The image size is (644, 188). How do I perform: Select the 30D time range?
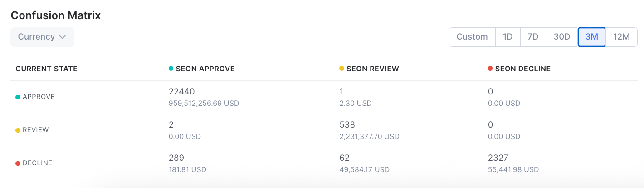562,37
